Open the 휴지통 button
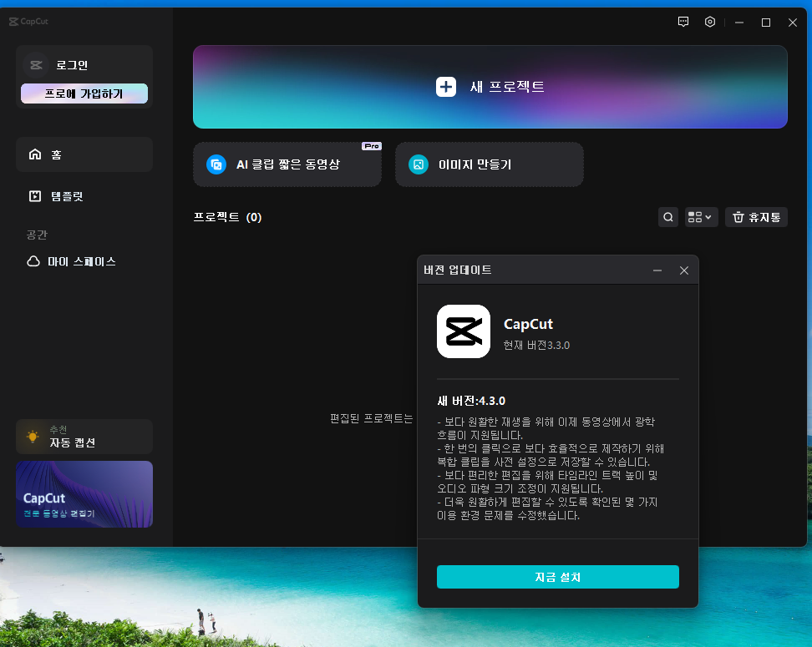This screenshot has height=647, width=812. [x=756, y=217]
